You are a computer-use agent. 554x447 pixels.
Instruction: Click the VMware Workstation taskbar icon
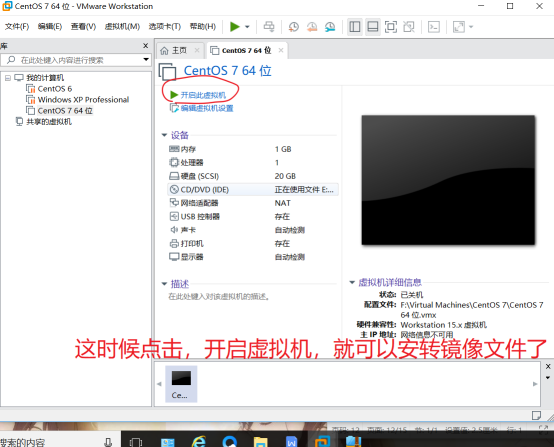[x=322, y=442]
